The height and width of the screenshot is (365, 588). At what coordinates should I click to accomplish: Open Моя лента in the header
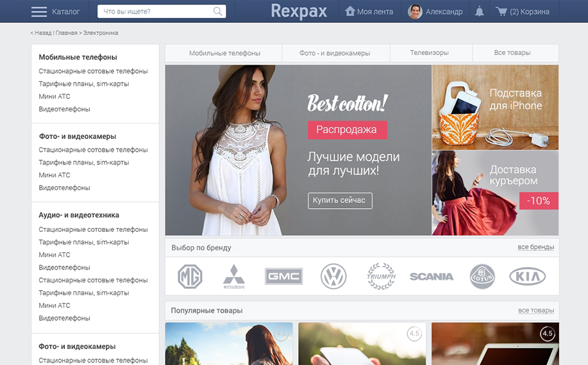coord(375,12)
